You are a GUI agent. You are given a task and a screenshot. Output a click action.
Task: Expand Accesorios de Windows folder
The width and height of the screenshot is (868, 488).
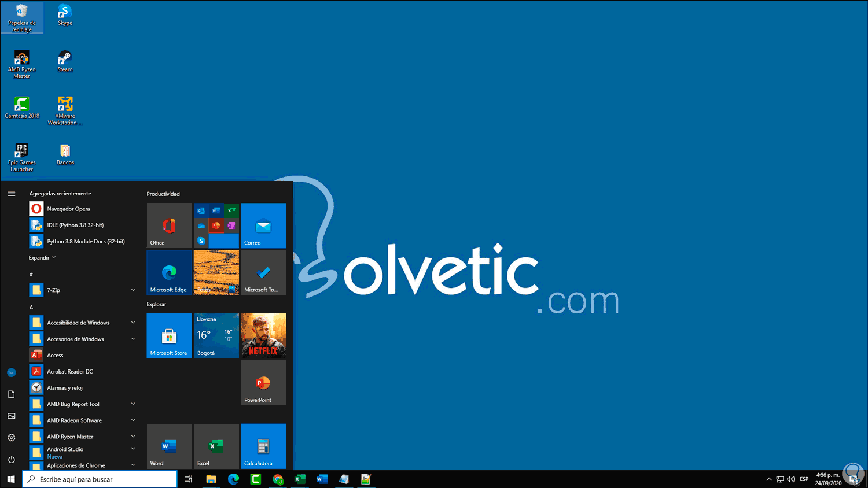coord(83,339)
